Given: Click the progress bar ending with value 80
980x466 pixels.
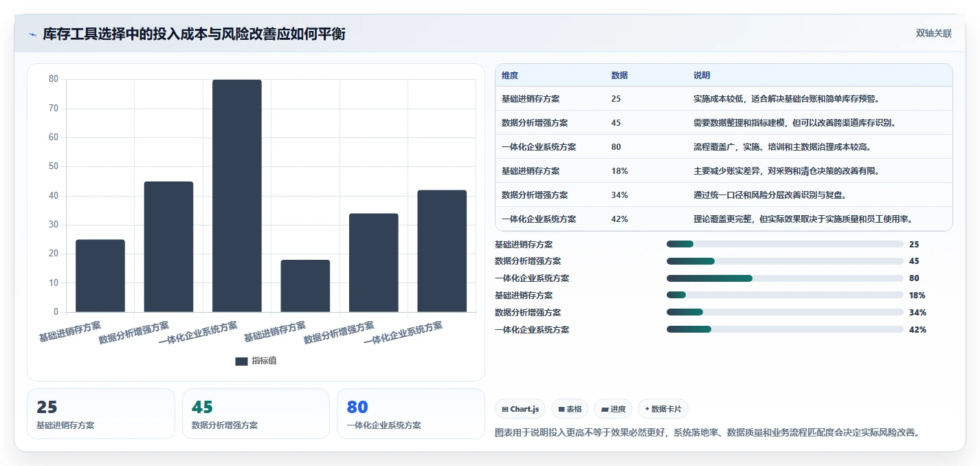Looking at the screenshot, I should (x=785, y=278).
